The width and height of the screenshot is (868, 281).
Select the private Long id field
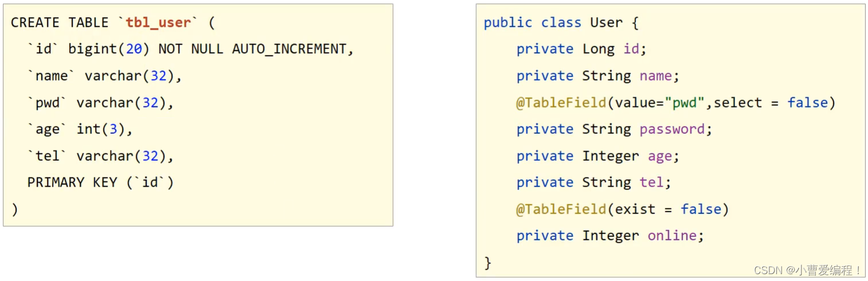582,49
